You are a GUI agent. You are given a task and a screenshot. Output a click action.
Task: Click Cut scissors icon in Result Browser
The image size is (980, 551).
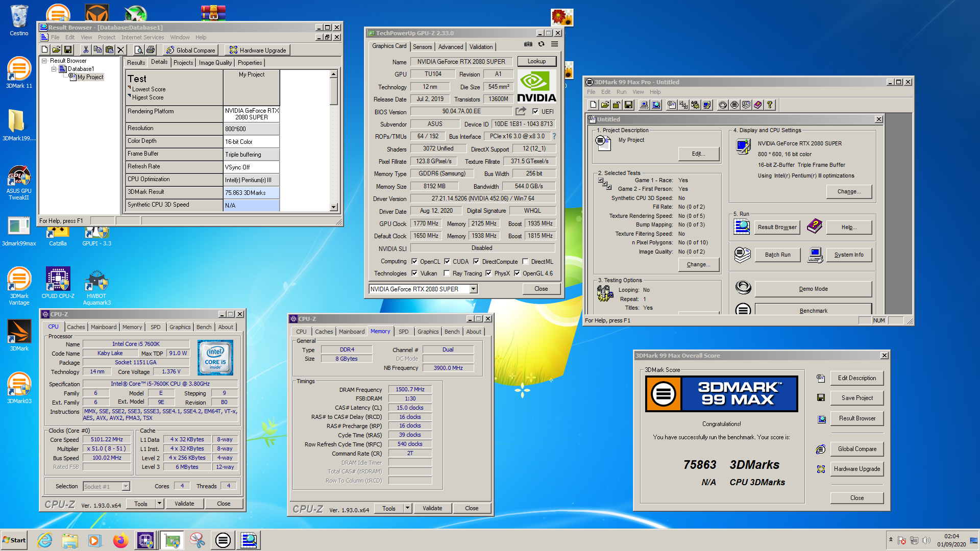point(86,49)
